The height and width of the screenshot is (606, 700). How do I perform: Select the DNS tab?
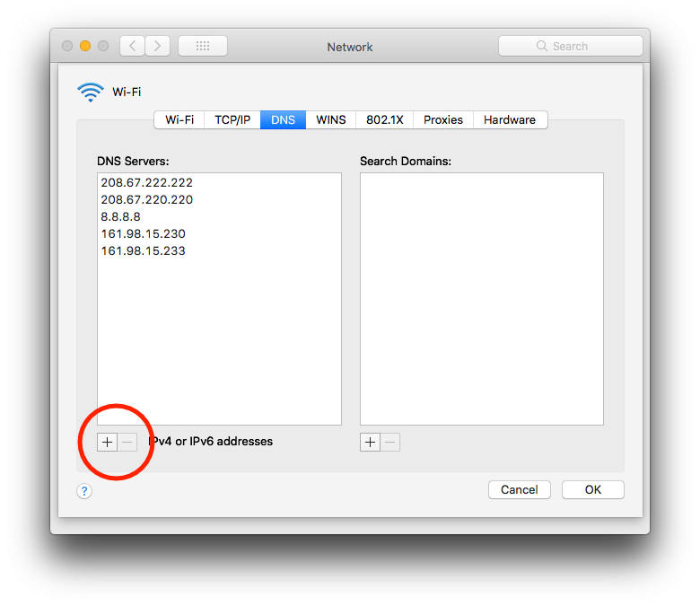pyautogui.click(x=283, y=119)
